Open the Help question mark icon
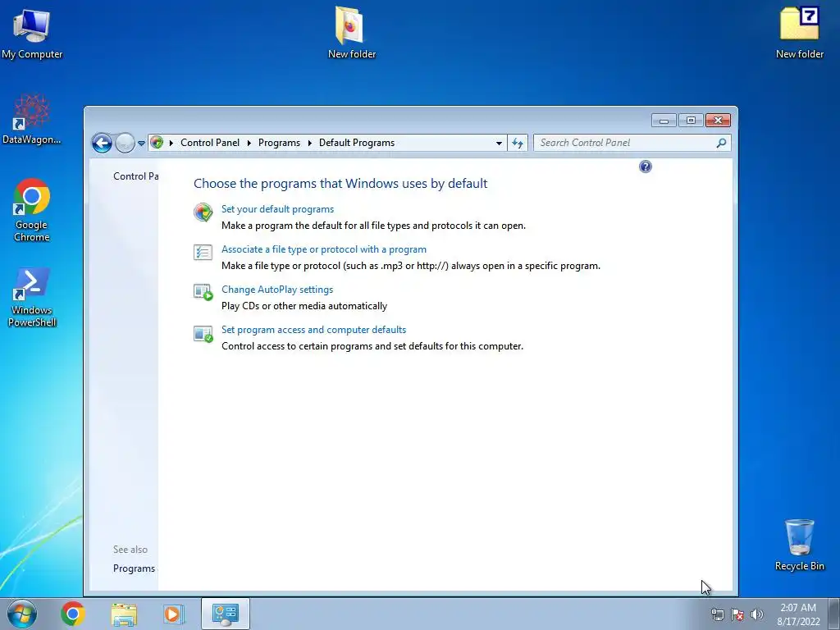Screen dimensions: 840x630 point(646,167)
